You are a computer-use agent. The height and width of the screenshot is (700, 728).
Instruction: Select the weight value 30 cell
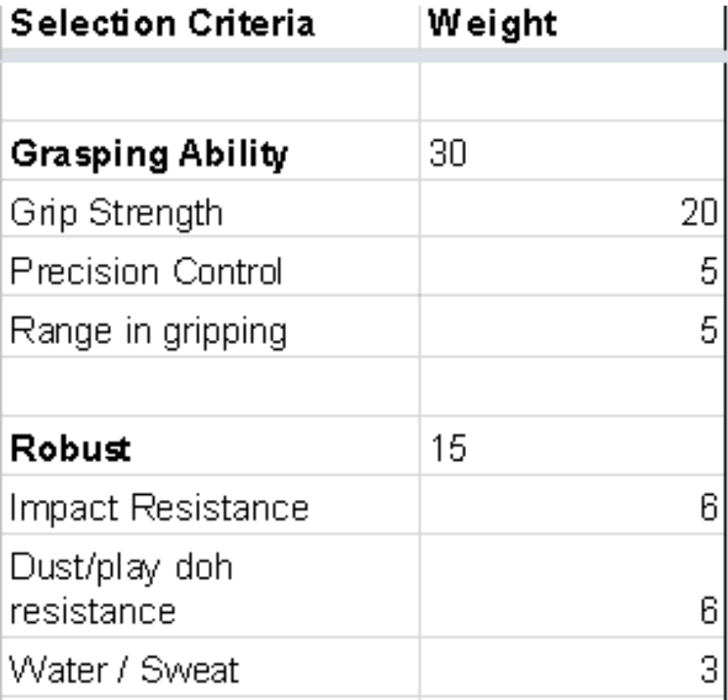(572, 151)
